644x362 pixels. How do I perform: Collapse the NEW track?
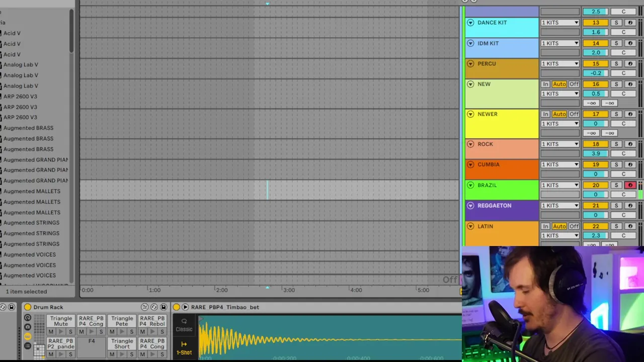point(470,84)
